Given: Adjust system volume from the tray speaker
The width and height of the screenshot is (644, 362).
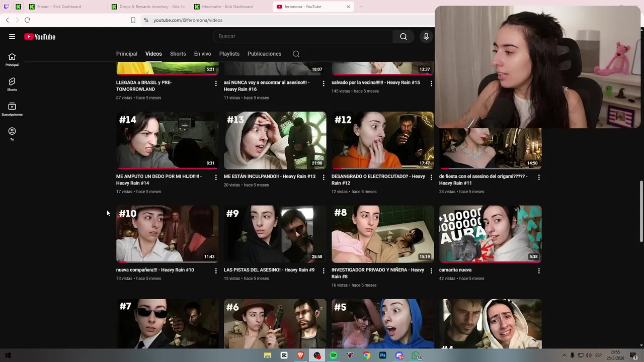Looking at the screenshot, I should pos(589,355).
